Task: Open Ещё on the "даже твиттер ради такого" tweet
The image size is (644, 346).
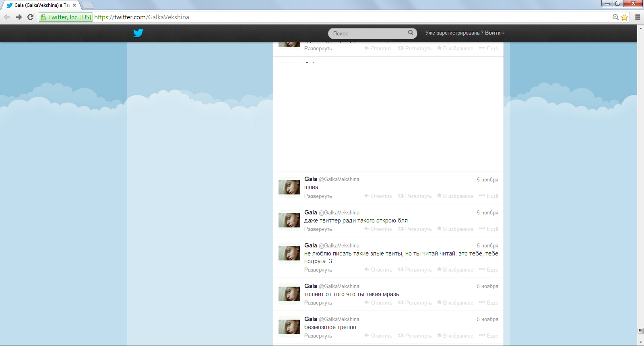Action: tap(489, 229)
